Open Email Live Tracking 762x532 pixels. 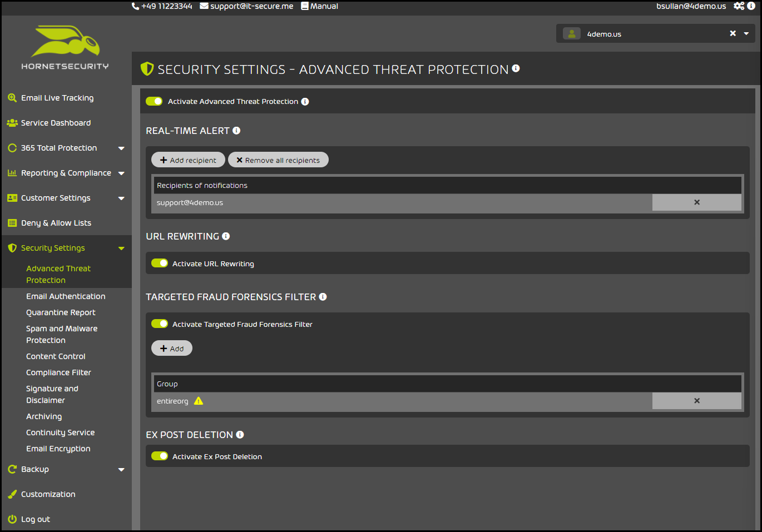point(57,98)
